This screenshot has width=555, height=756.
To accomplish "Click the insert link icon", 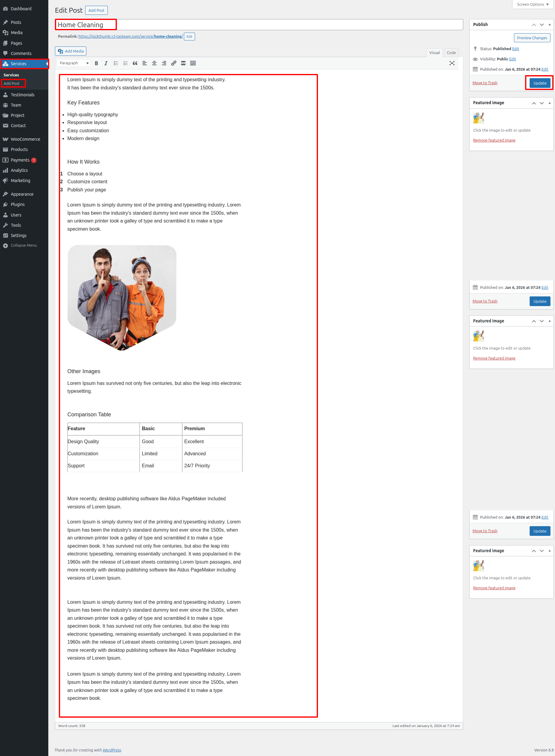I will (x=174, y=63).
